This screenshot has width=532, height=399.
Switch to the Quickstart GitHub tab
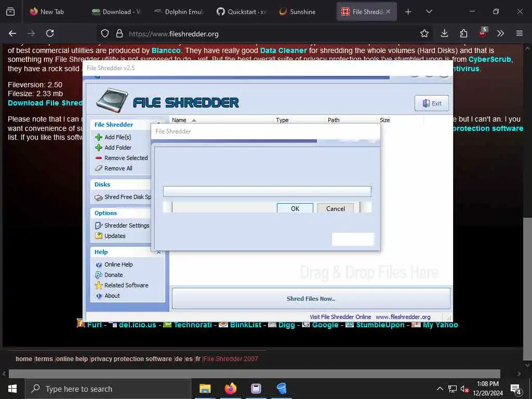(241, 11)
